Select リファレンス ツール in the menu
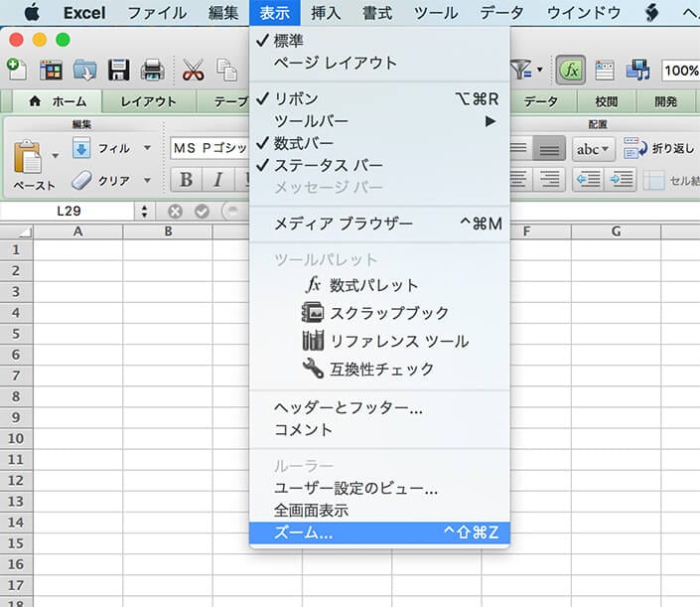 pos(379,341)
